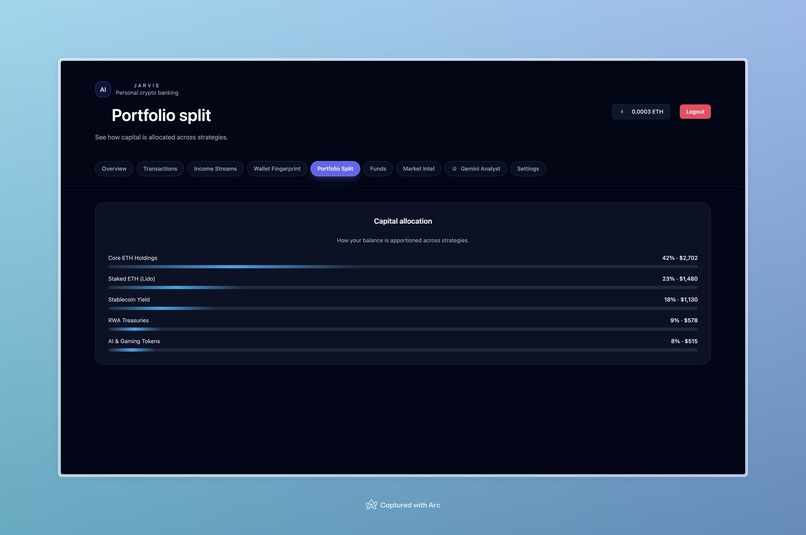Viewport: 806px width, 535px height.
Task: Click the 0.0003 ETH balance chip
Action: tap(641, 112)
